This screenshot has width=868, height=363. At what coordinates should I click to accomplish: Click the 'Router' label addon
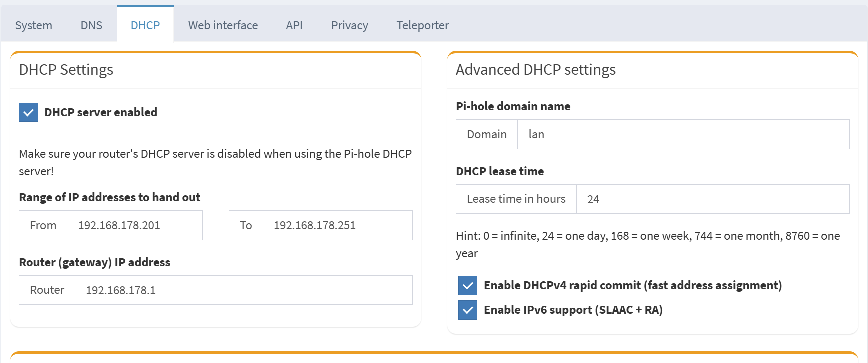[47, 290]
